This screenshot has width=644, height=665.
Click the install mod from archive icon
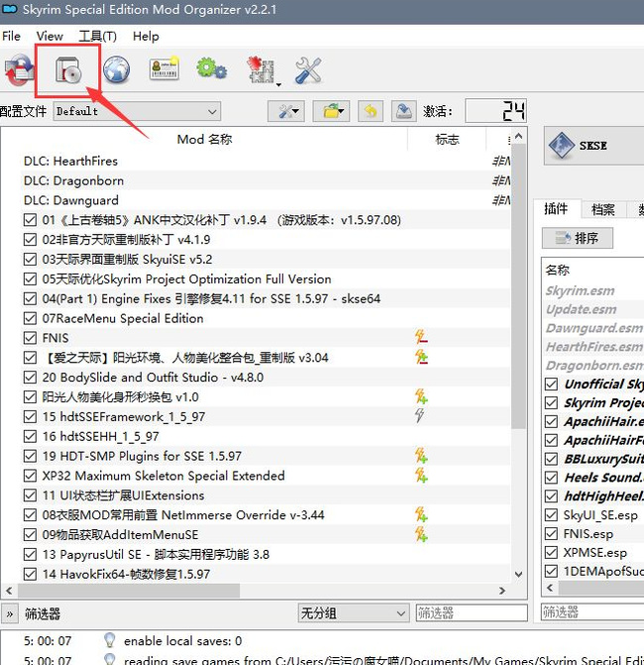point(66,69)
